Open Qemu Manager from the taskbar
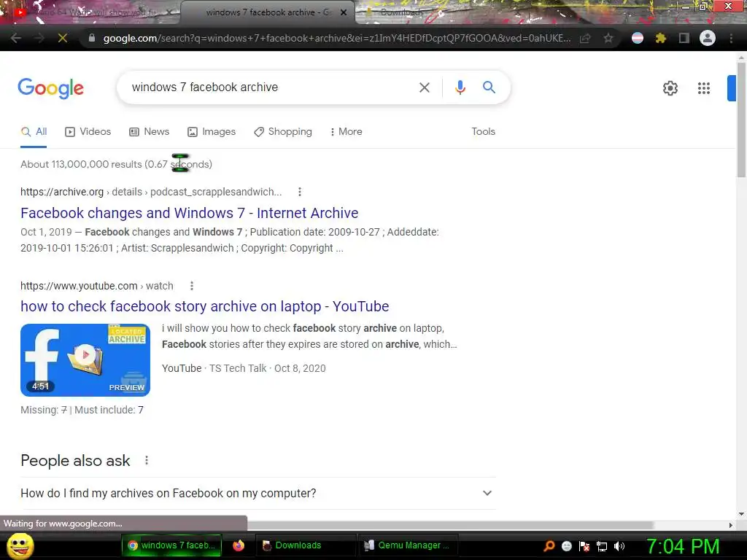This screenshot has height=560, width=747. click(x=408, y=545)
